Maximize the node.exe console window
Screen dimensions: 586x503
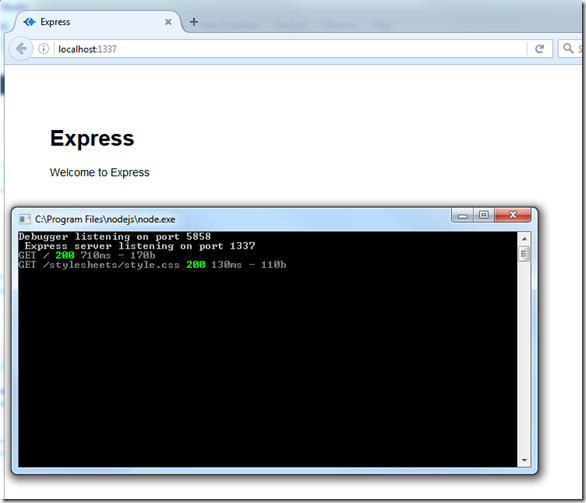pyautogui.click(x=484, y=215)
